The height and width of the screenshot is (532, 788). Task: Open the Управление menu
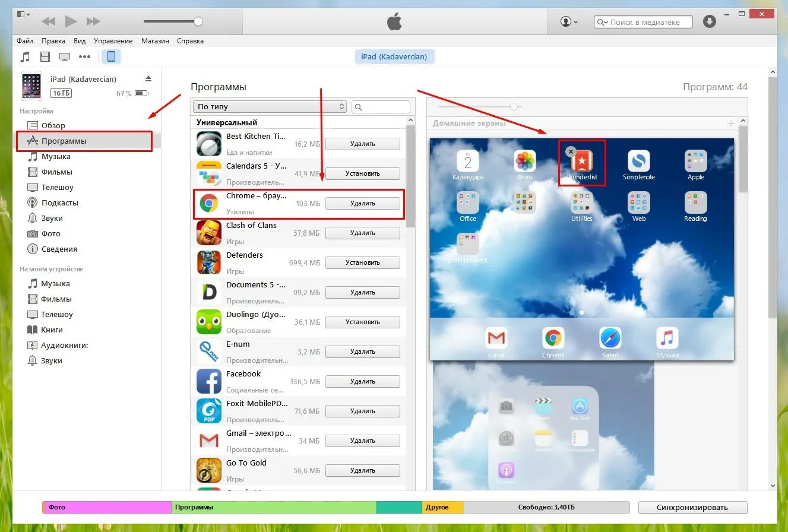coord(113,41)
